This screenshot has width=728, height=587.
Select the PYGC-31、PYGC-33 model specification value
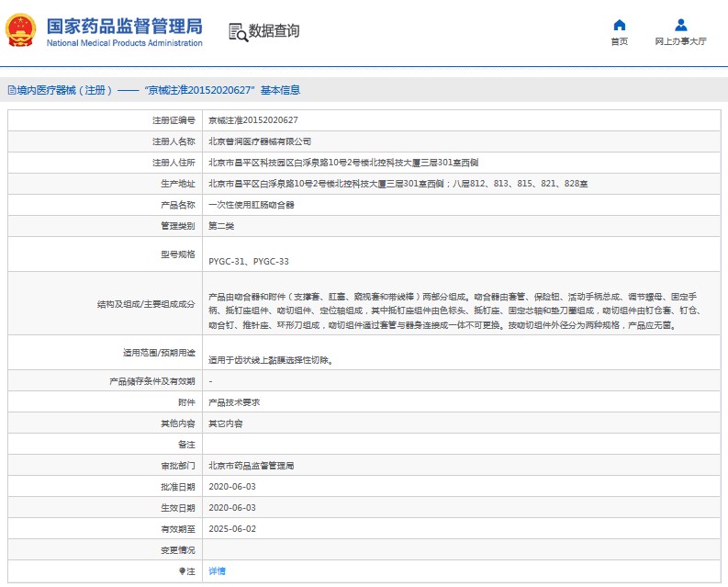[x=249, y=262]
